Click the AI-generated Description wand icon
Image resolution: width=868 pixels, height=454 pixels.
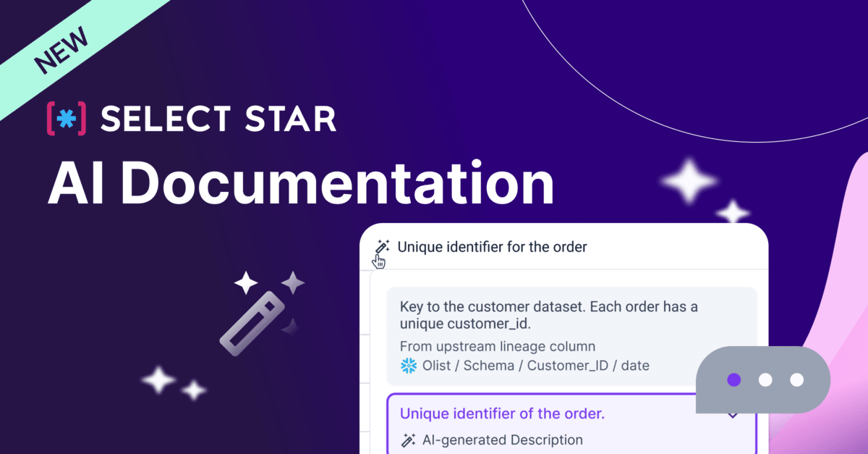pos(407,440)
